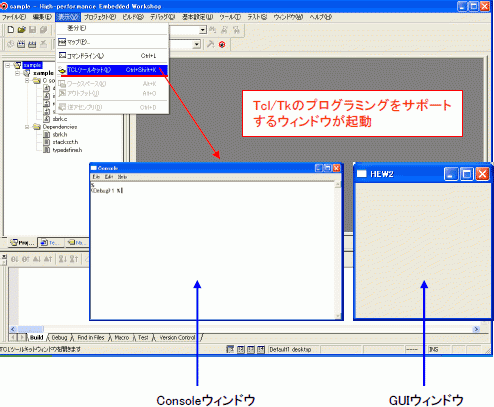Viewport: 494px width, 407px height.
Task: Switch to the Debug output tab
Action: click(59, 338)
